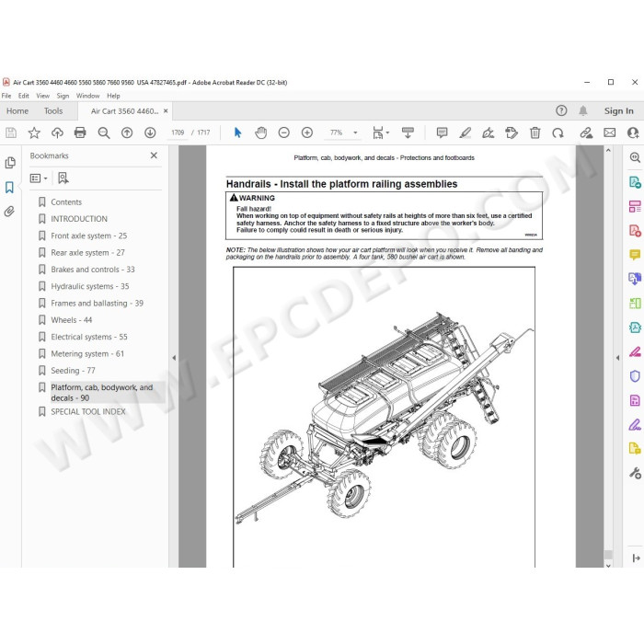The width and height of the screenshot is (644, 644).
Task: Expand right tools pane bottom arrow
Action: click(636, 558)
